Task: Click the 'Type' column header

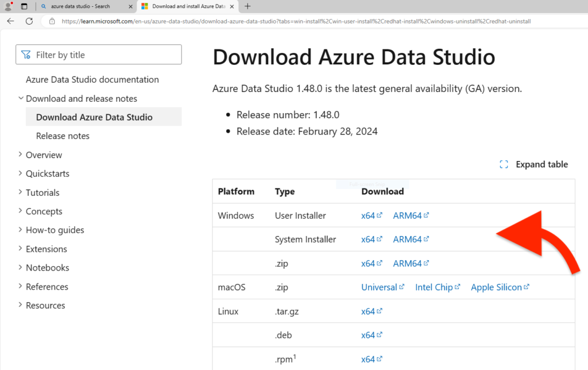Action: (x=285, y=192)
